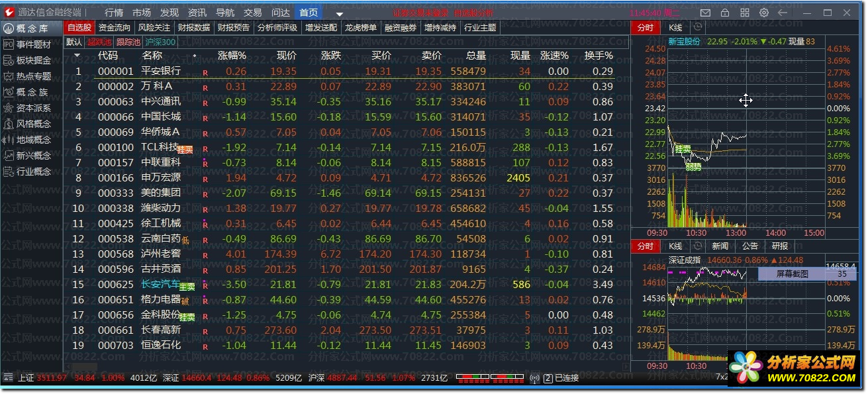Switch to the 融资融券 tab
The width and height of the screenshot is (868, 394).
point(401,27)
